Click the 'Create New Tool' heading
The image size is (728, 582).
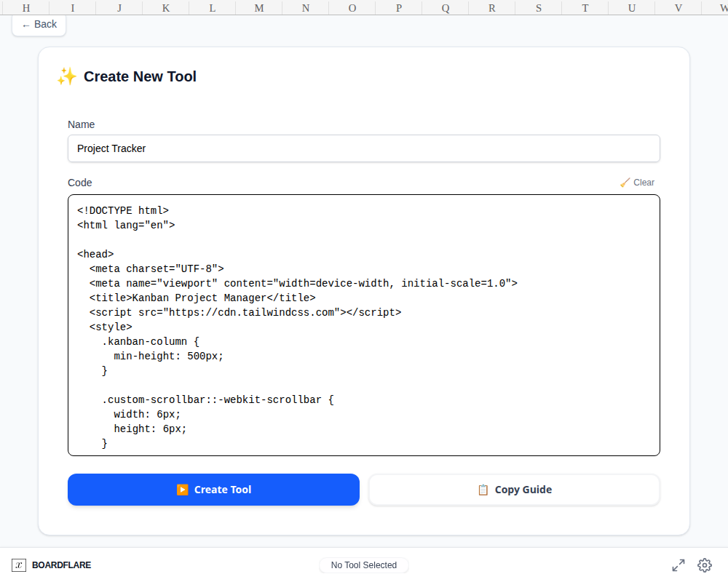coord(140,76)
